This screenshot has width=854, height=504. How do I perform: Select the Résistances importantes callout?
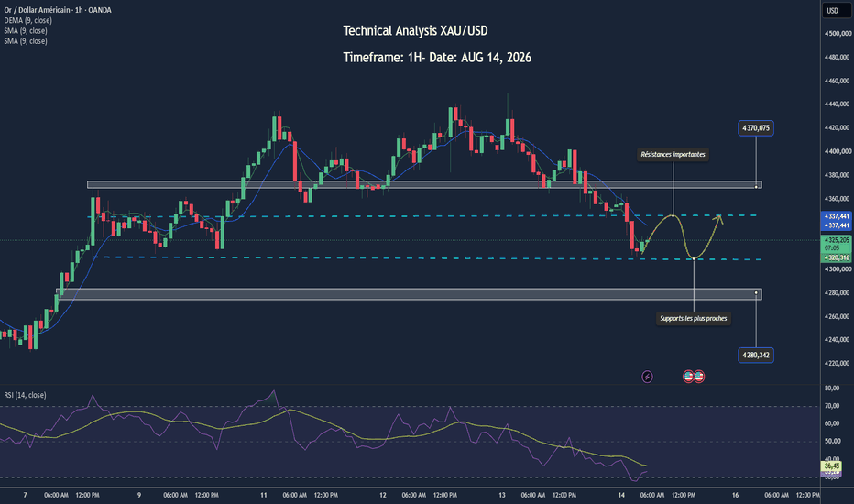(x=673, y=154)
